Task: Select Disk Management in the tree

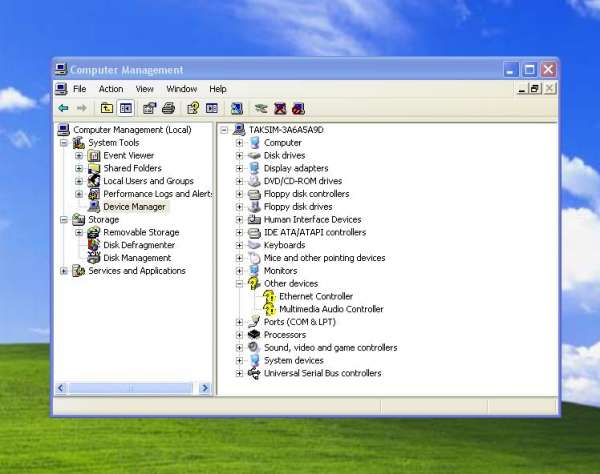Action: [137, 258]
